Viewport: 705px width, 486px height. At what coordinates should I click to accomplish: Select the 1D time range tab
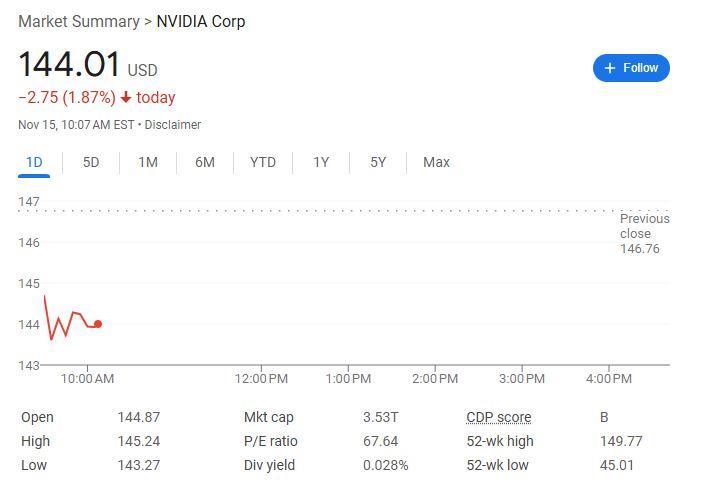tap(34, 162)
